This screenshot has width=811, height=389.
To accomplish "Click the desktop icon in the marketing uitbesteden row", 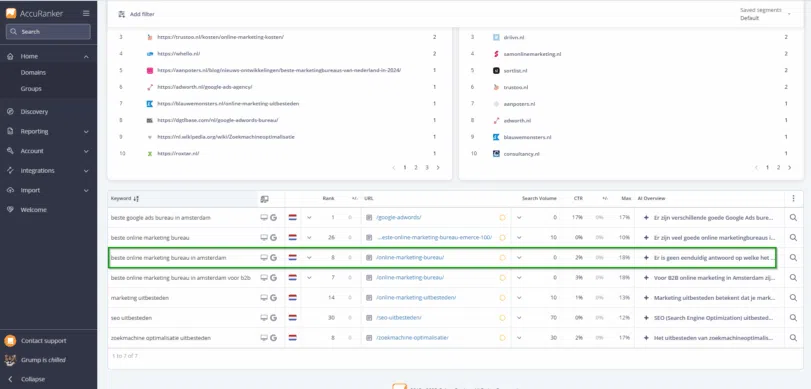I will point(264,298).
